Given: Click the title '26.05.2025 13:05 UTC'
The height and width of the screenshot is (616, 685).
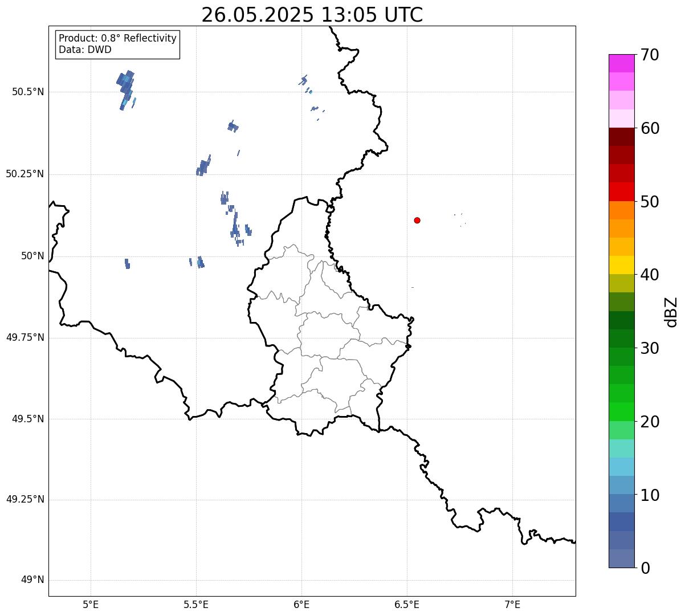Looking at the screenshot, I should [x=312, y=14].
